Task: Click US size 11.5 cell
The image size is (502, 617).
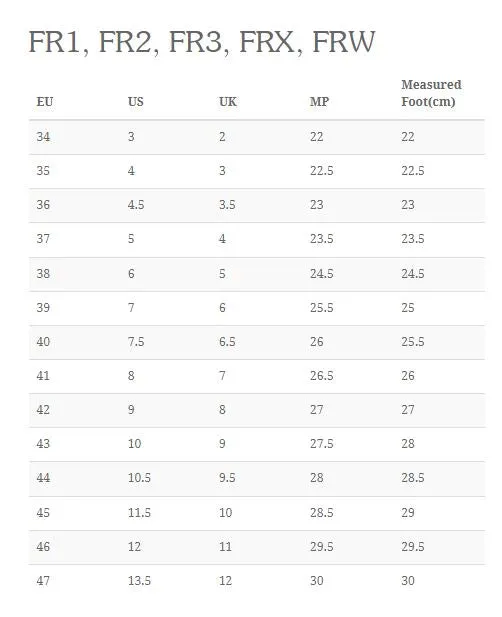Action: 139,512
